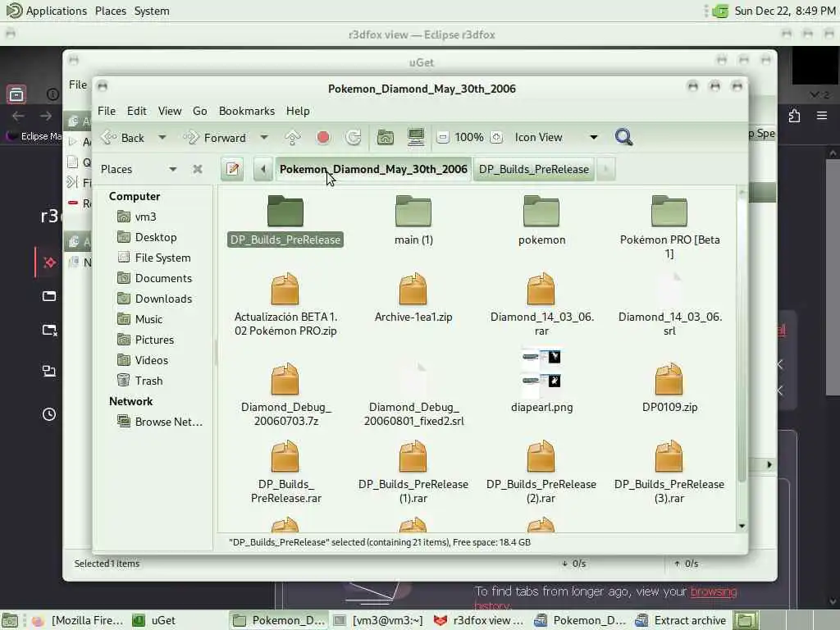Open Documents in sidebar
The height and width of the screenshot is (630, 840).
(x=154, y=278)
